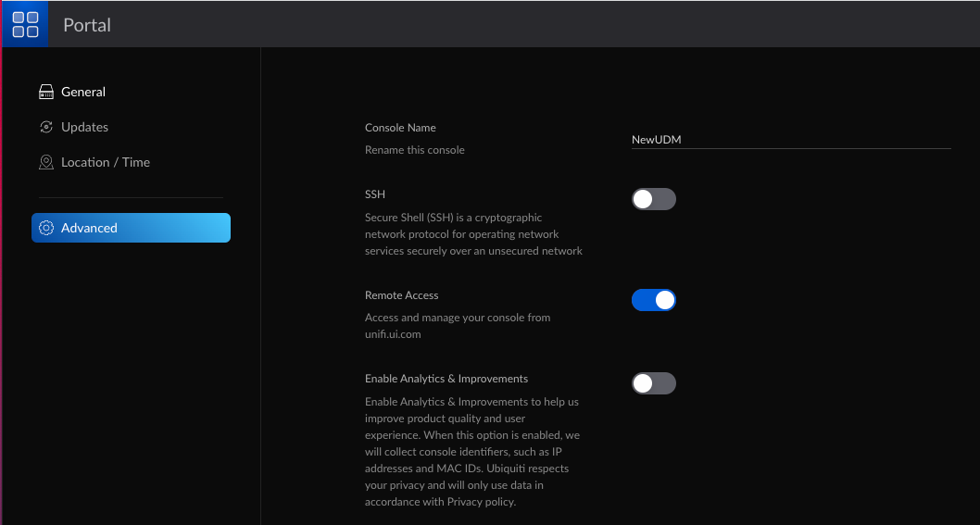Click the Updates refresh icon
Screen dimensions: 980x525
point(46,127)
